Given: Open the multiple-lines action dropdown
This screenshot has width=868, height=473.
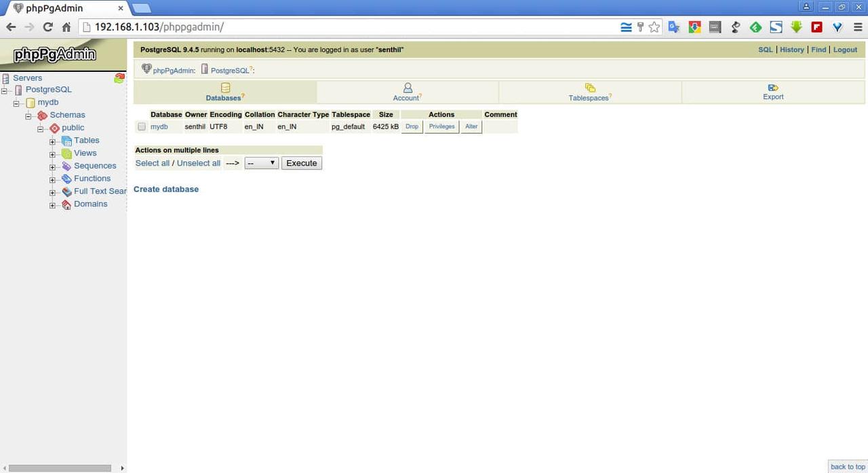Looking at the screenshot, I should [x=261, y=163].
